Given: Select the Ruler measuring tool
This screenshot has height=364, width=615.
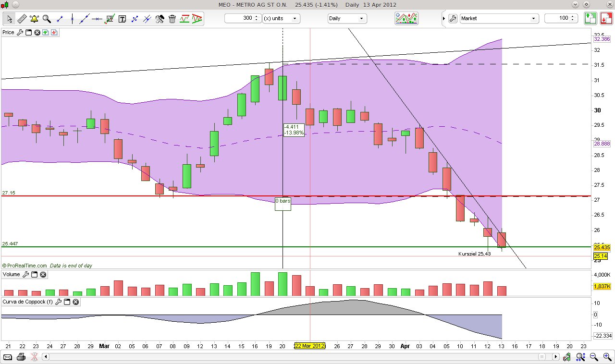Looking at the screenshot, I should [22, 18].
